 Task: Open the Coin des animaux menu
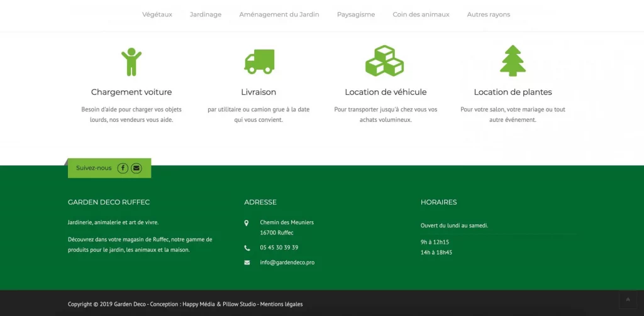pos(421,14)
